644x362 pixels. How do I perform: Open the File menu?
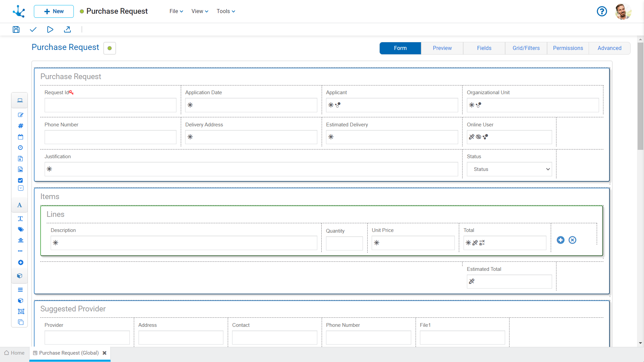(x=176, y=11)
